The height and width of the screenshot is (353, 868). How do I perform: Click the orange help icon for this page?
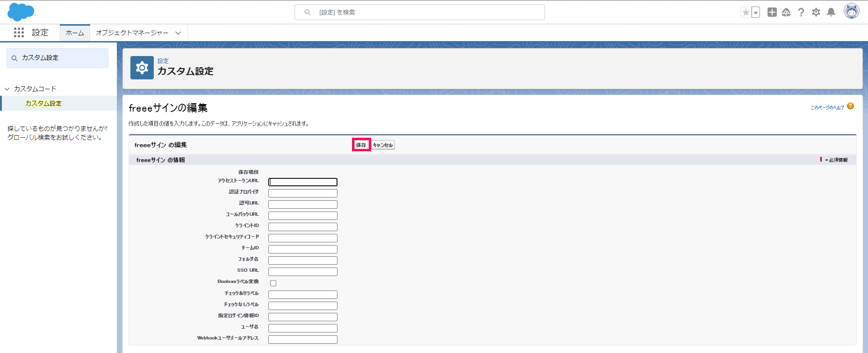[x=850, y=106]
